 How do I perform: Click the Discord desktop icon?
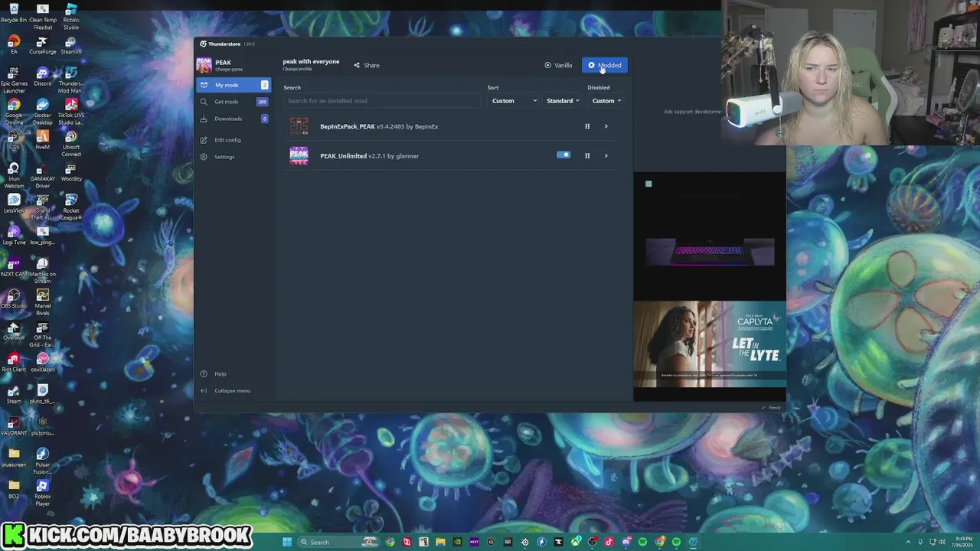pos(43,77)
